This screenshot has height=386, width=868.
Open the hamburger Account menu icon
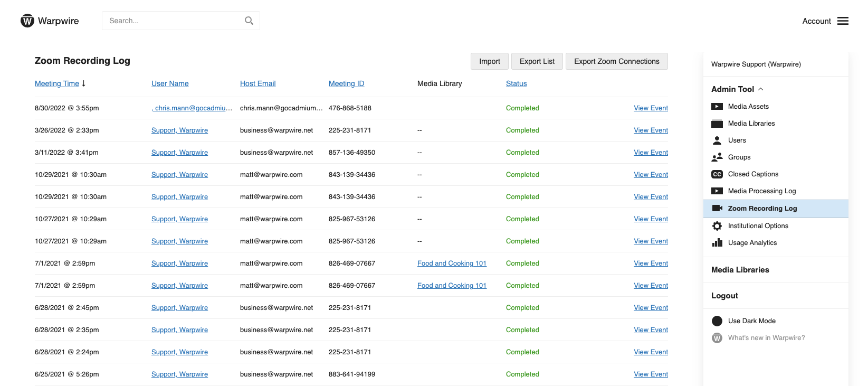(x=843, y=21)
